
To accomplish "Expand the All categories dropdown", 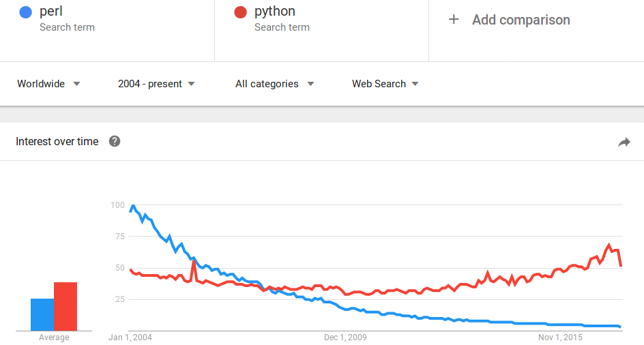I will [x=274, y=84].
